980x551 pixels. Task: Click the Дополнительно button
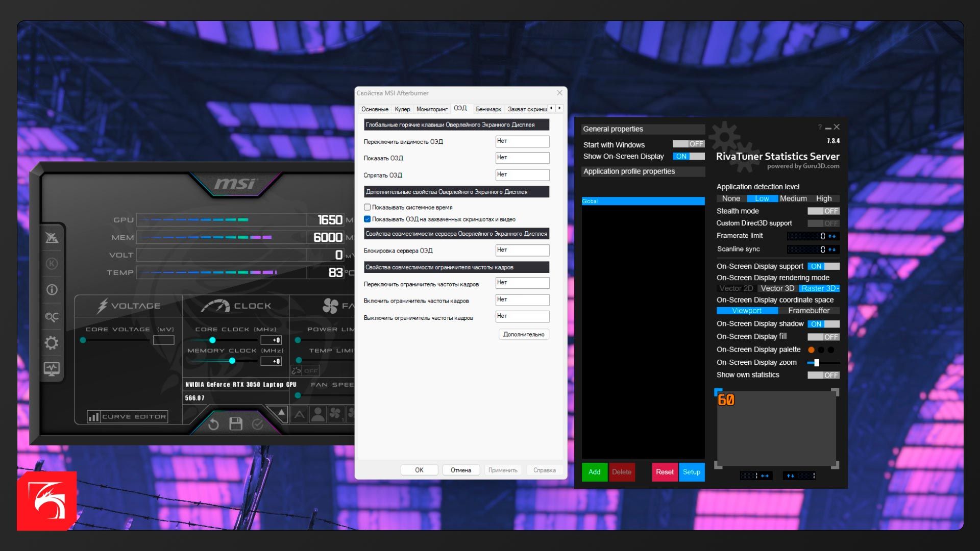[523, 335]
